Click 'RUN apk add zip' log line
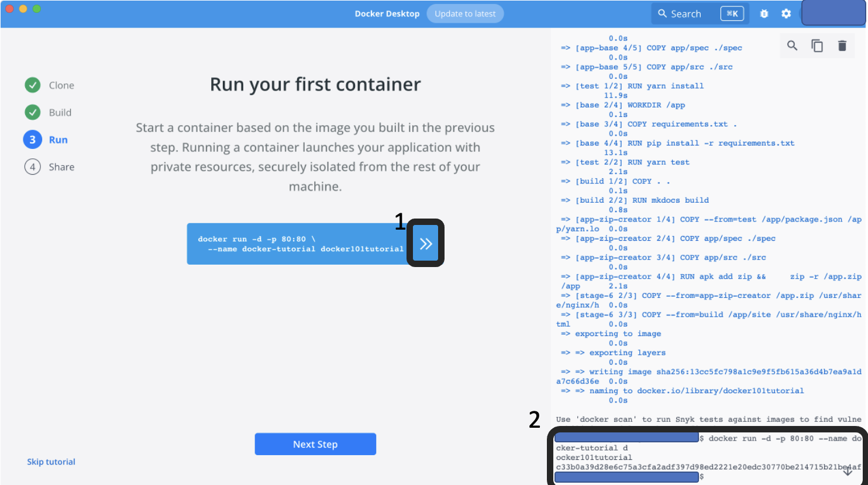This screenshot has height=485, width=868. (709, 281)
